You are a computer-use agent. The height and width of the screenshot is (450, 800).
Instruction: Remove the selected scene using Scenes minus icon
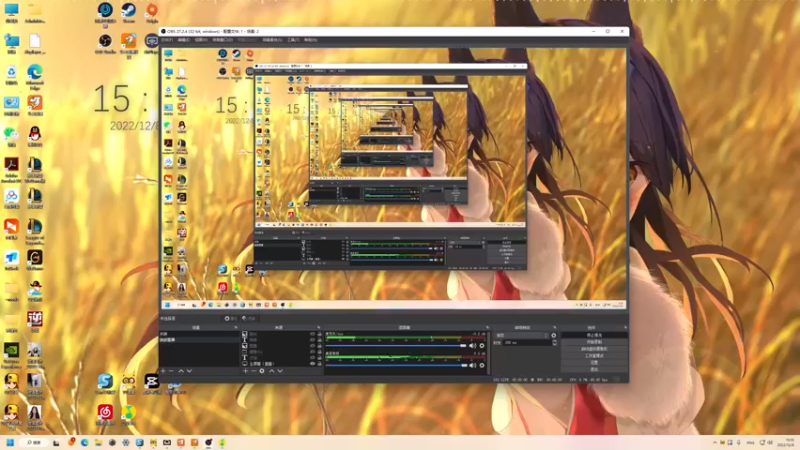click(171, 371)
